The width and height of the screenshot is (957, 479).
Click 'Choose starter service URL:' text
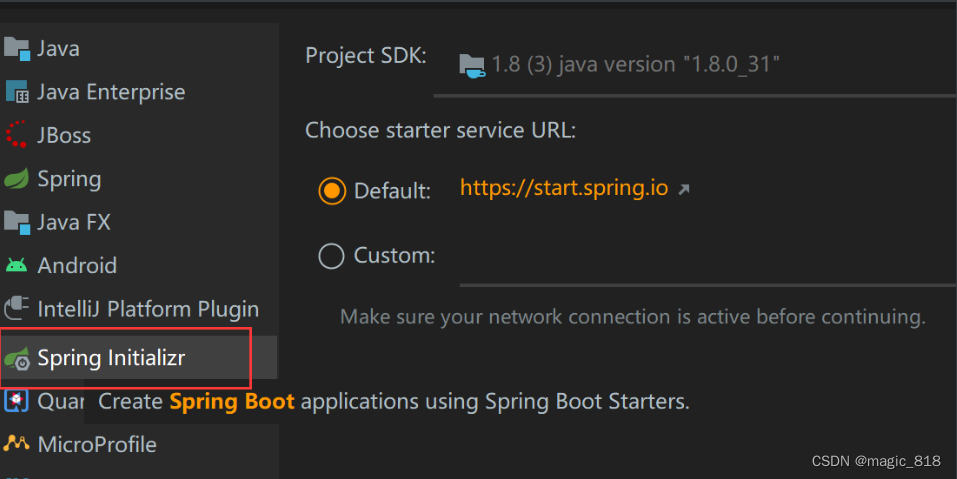pos(440,130)
